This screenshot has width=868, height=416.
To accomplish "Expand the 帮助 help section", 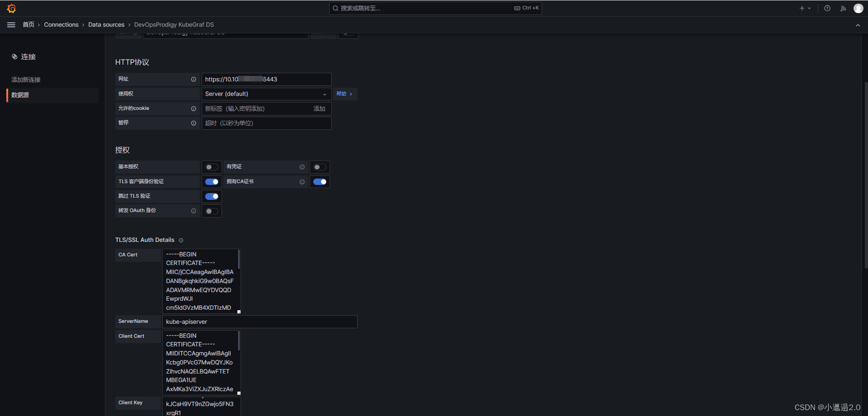I will point(344,94).
